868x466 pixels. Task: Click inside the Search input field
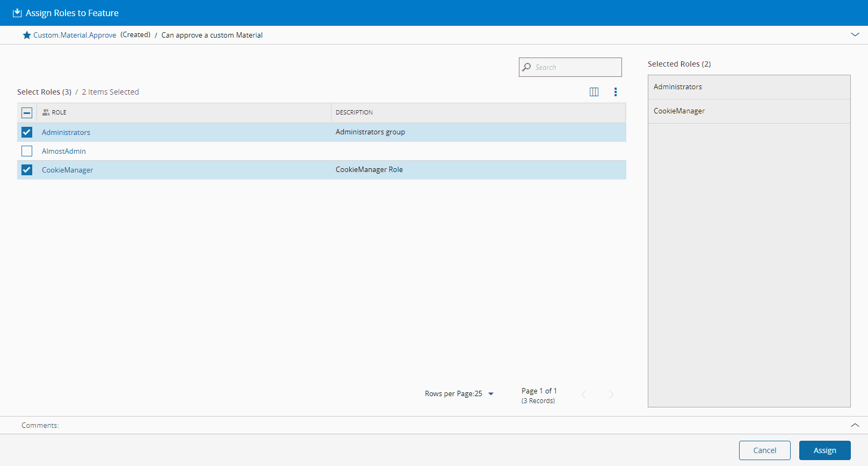pyautogui.click(x=576, y=67)
